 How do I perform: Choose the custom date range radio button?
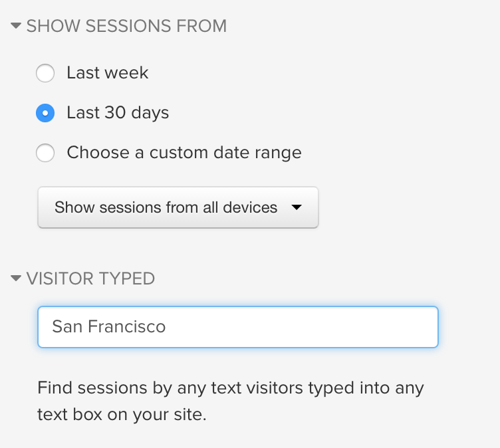45,153
